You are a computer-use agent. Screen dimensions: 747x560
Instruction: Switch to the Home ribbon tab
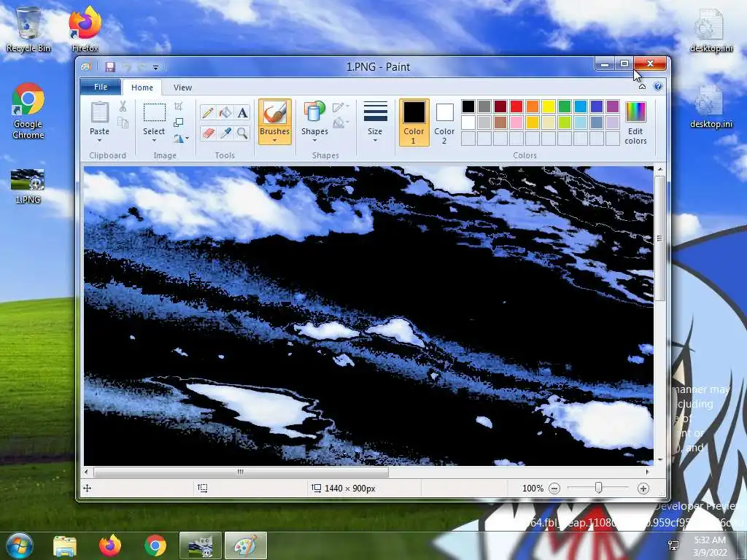pos(142,87)
